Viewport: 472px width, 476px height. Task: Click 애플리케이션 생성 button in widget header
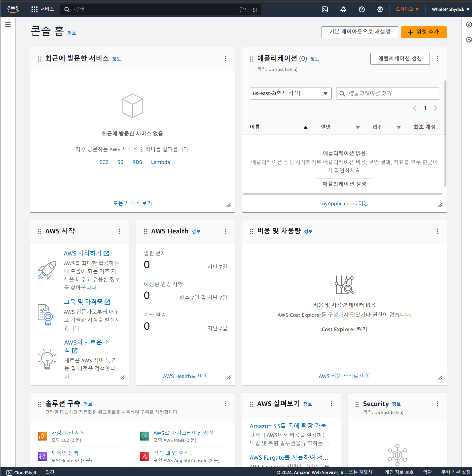tap(400, 59)
